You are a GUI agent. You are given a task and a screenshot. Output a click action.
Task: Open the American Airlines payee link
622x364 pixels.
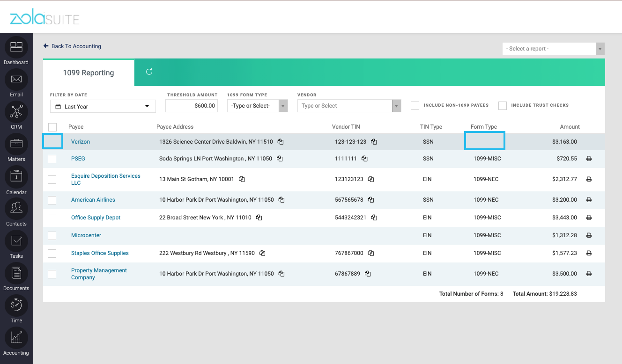pyautogui.click(x=93, y=200)
